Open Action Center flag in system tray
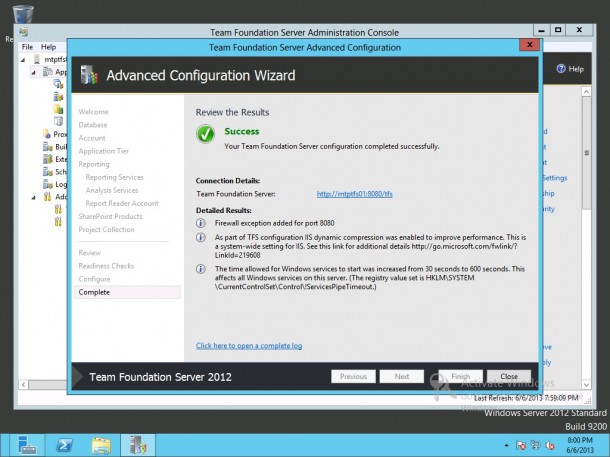Image resolution: width=610 pixels, height=457 pixels. pos(521,445)
